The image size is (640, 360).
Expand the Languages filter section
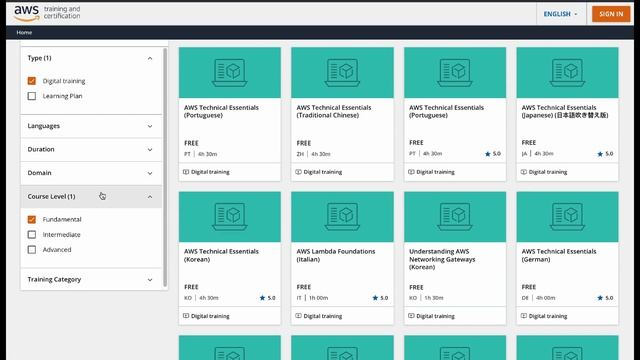coord(90,126)
